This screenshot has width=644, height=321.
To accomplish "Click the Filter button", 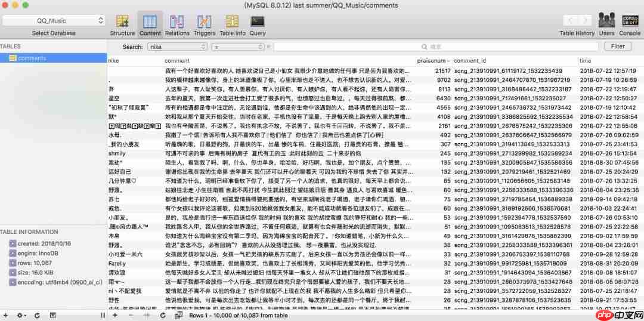I will [618, 47].
